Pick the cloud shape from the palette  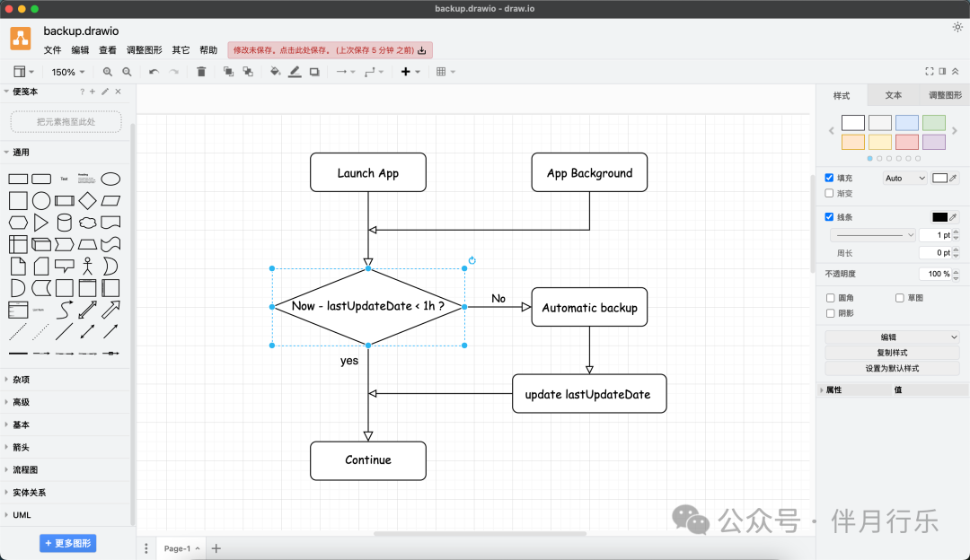tap(87, 223)
